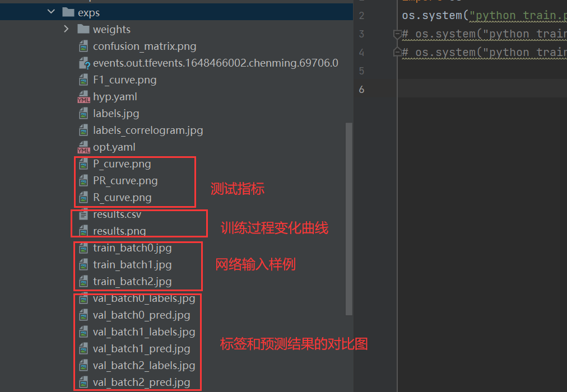Click the F1_curve.png file icon
The height and width of the screenshot is (392, 567).
(83, 80)
